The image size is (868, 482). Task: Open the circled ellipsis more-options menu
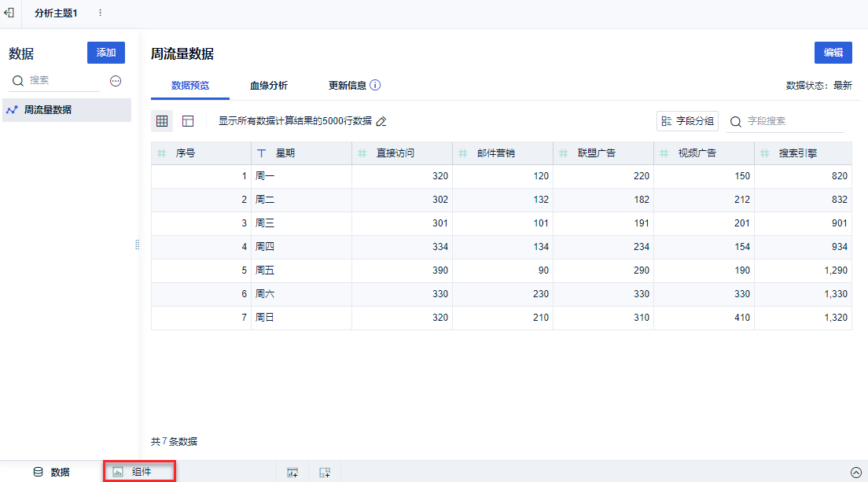coord(116,81)
